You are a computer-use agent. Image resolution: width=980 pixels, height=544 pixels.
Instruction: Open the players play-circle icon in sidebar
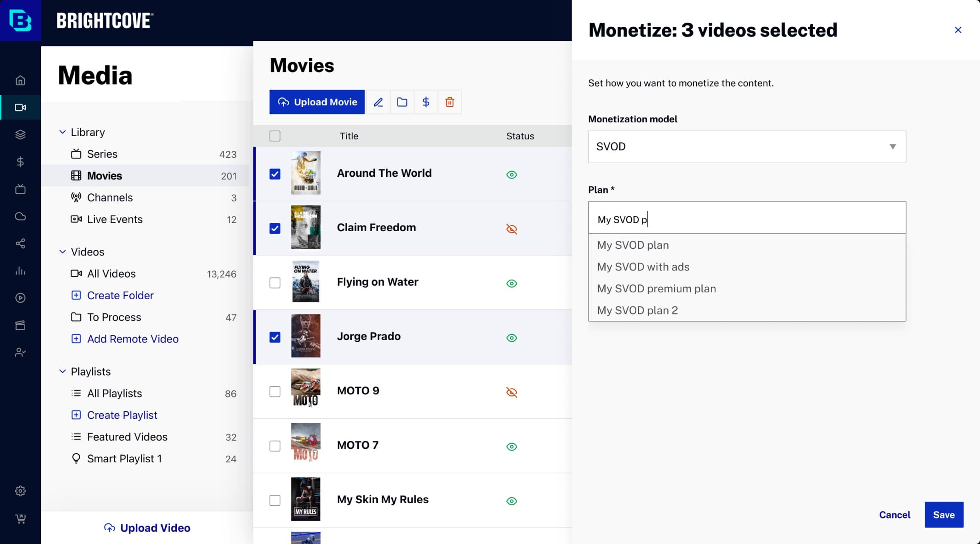tap(20, 298)
